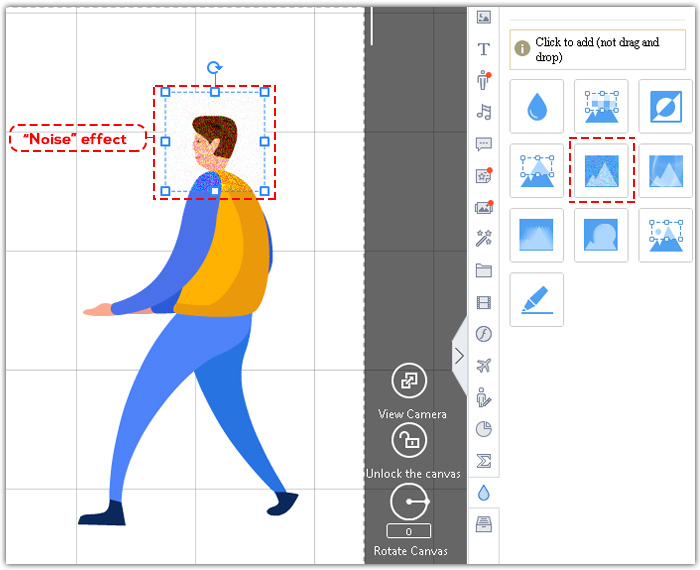Open the image insert sidebar icon
The width and height of the screenshot is (700, 570).
point(483,17)
